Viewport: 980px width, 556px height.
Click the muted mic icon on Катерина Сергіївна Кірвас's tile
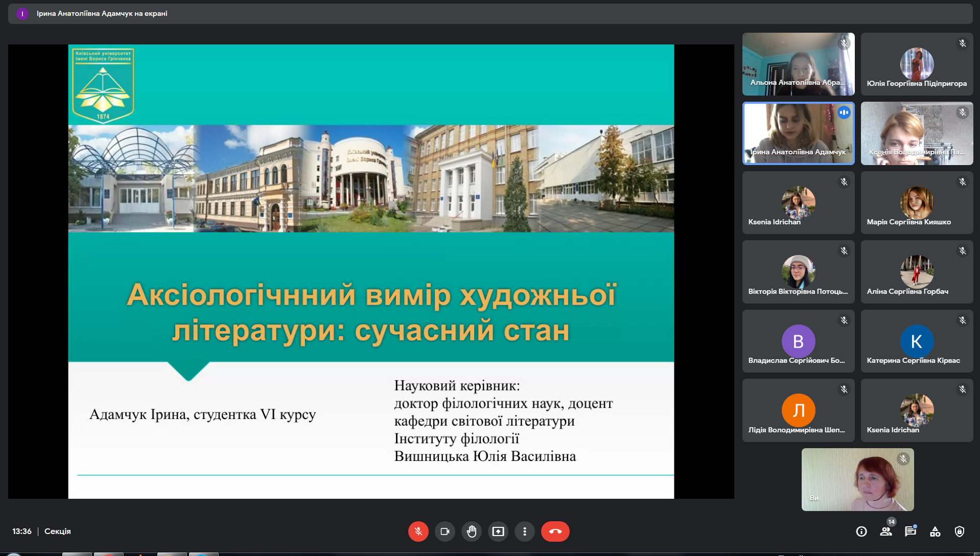[963, 320]
